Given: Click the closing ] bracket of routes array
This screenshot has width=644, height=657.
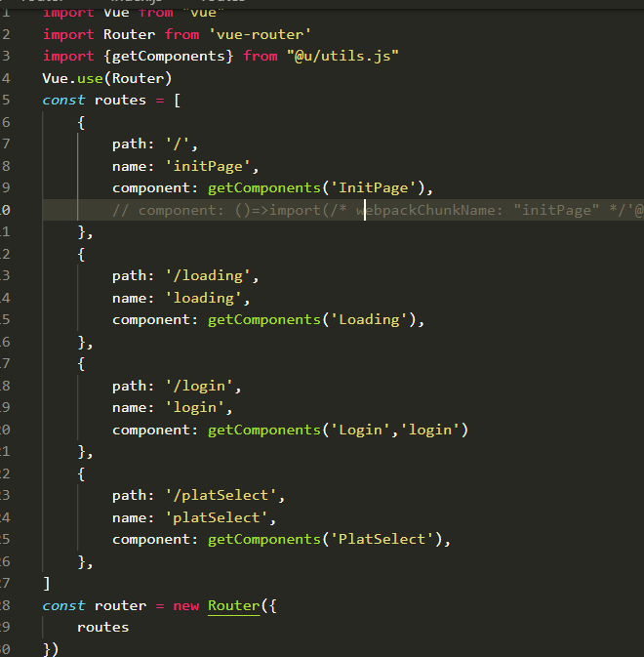Looking at the screenshot, I should (47, 583).
